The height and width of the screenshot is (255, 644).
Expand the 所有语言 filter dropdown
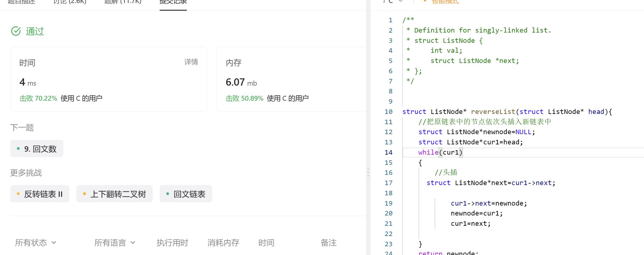pyautogui.click(x=115, y=243)
